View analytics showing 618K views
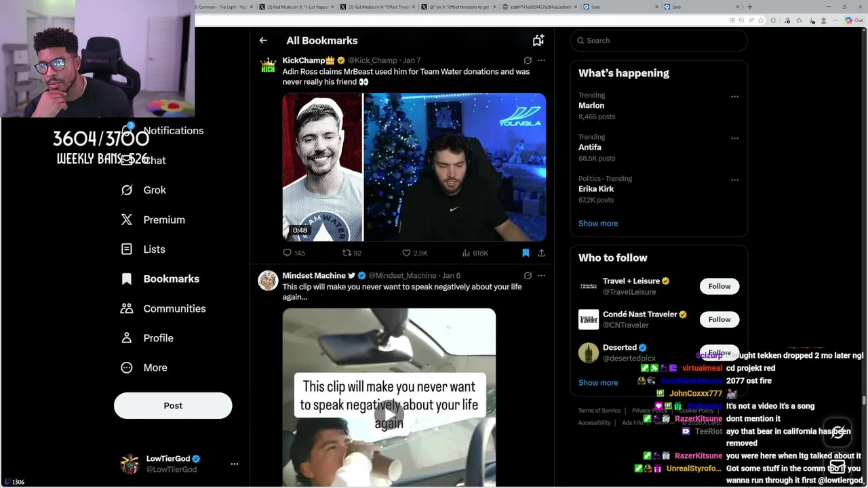The image size is (868, 488). (475, 253)
